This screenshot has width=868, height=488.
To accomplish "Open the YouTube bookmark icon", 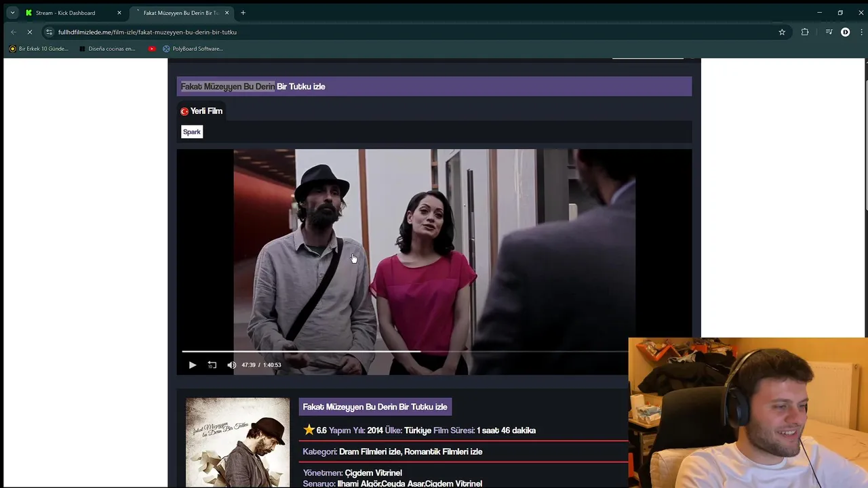I will click(x=152, y=49).
